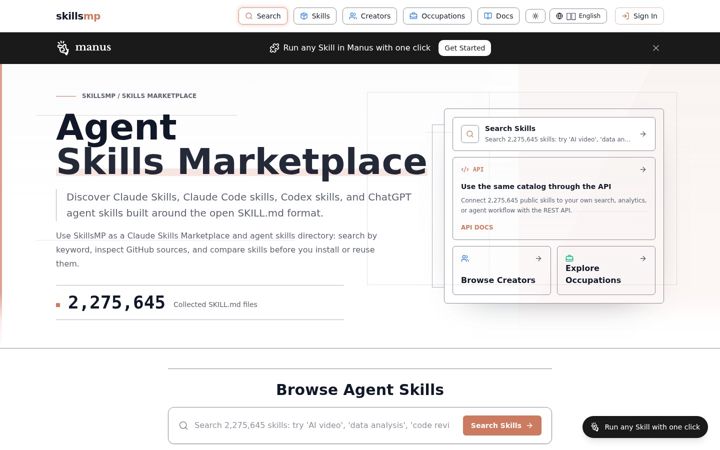
Task: Click 'Use the same catalog through the API'
Action: coord(536,186)
